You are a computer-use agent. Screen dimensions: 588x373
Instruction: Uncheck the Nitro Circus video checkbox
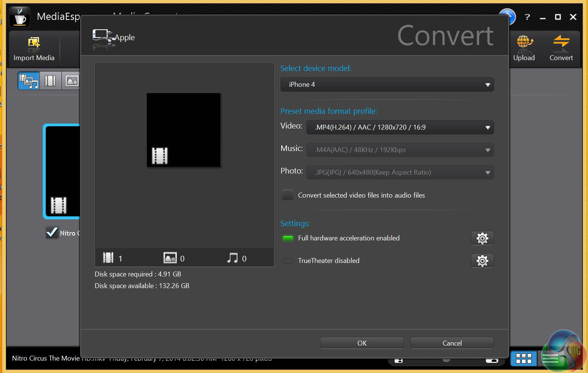(52, 233)
